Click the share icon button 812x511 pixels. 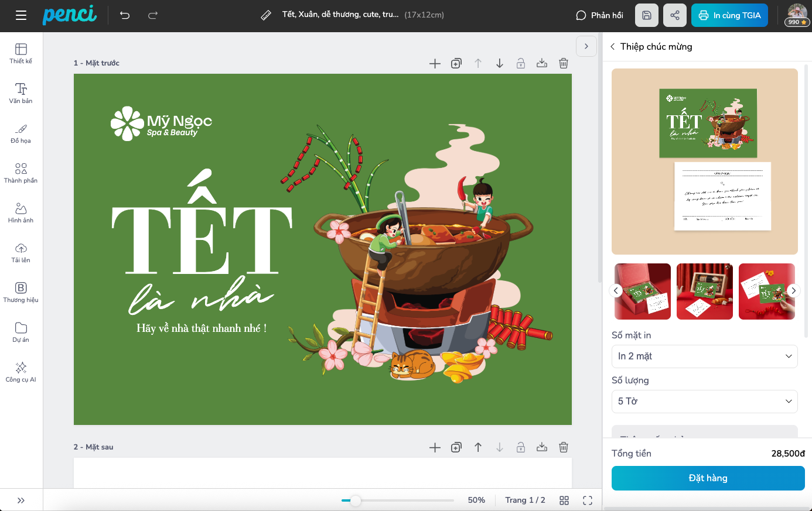(x=674, y=15)
